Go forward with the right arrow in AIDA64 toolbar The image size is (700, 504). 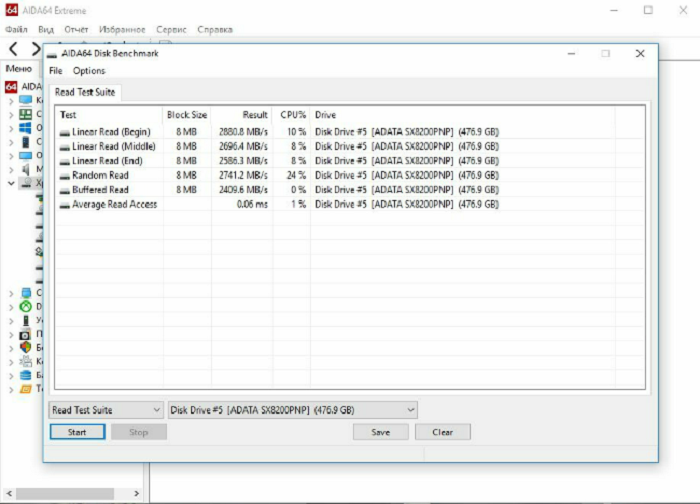(36, 49)
